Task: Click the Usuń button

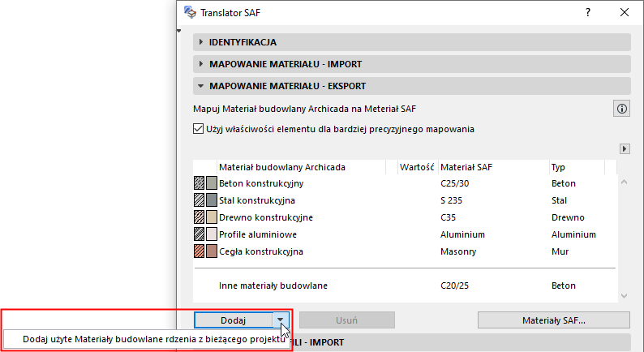Action: (346, 320)
